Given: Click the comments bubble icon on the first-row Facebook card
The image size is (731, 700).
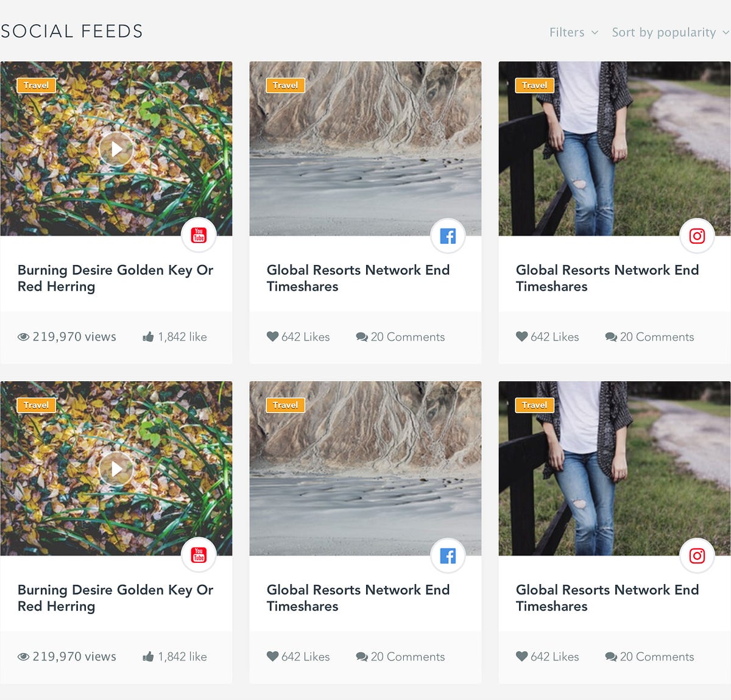Looking at the screenshot, I should pos(362,337).
